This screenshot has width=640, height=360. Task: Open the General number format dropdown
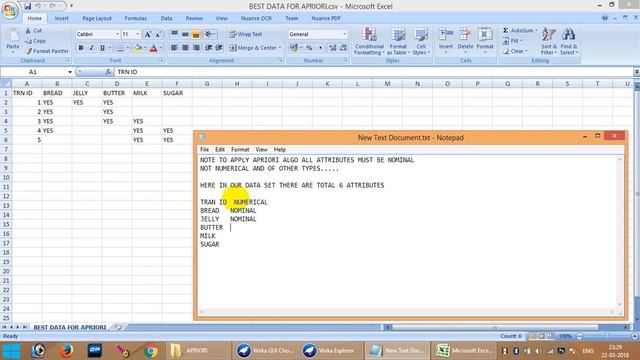tap(344, 34)
